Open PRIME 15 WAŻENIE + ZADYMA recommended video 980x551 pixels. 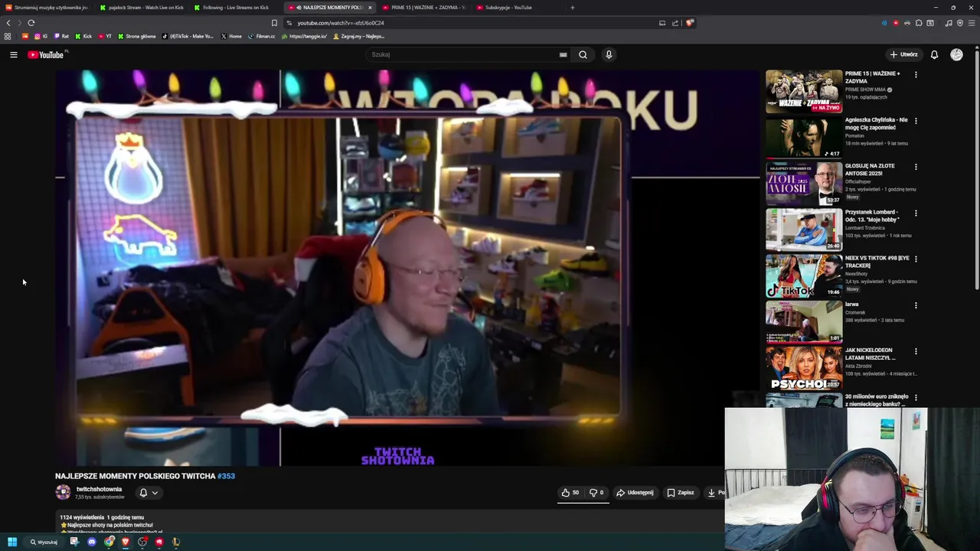point(804,92)
